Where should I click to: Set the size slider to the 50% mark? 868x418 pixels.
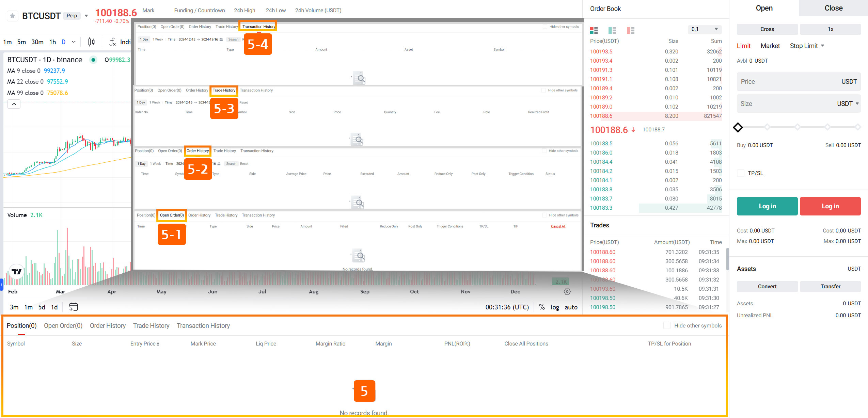tap(797, 127)
